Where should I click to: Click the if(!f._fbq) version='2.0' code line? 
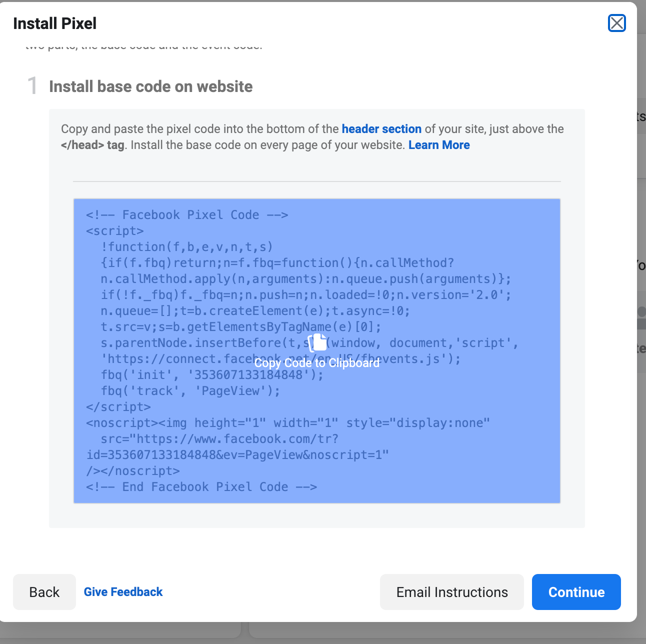306,295
